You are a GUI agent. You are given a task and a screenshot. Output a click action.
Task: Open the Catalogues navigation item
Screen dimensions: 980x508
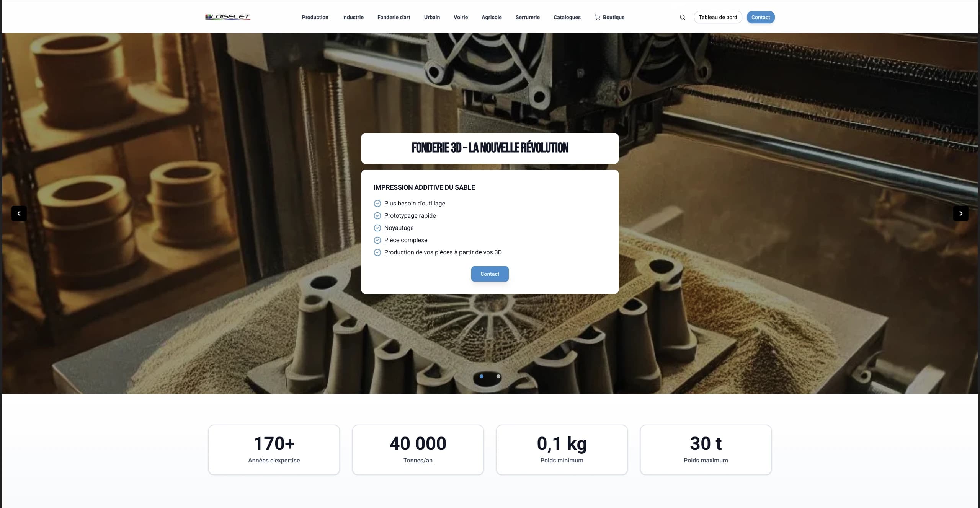[567, 17]
